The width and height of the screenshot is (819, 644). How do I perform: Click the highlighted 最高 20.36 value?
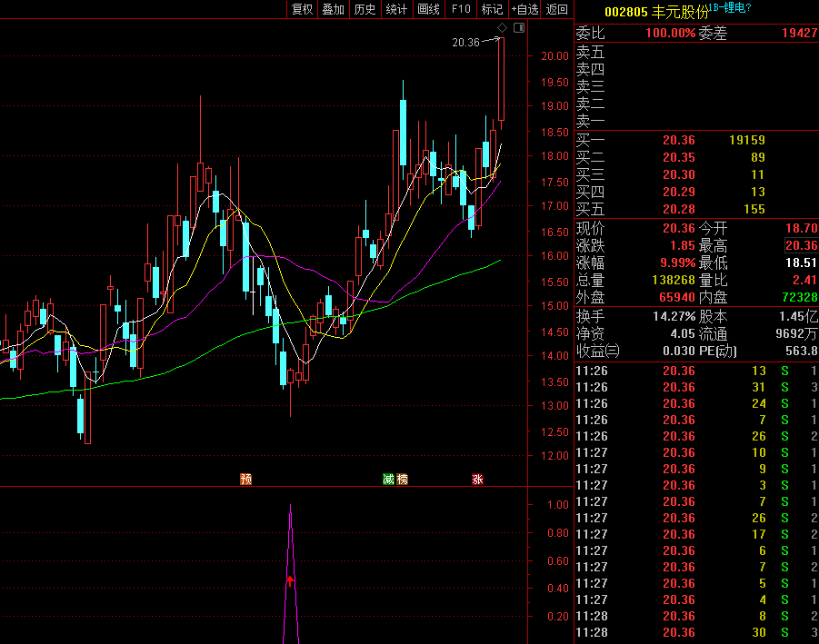point(802,246)
